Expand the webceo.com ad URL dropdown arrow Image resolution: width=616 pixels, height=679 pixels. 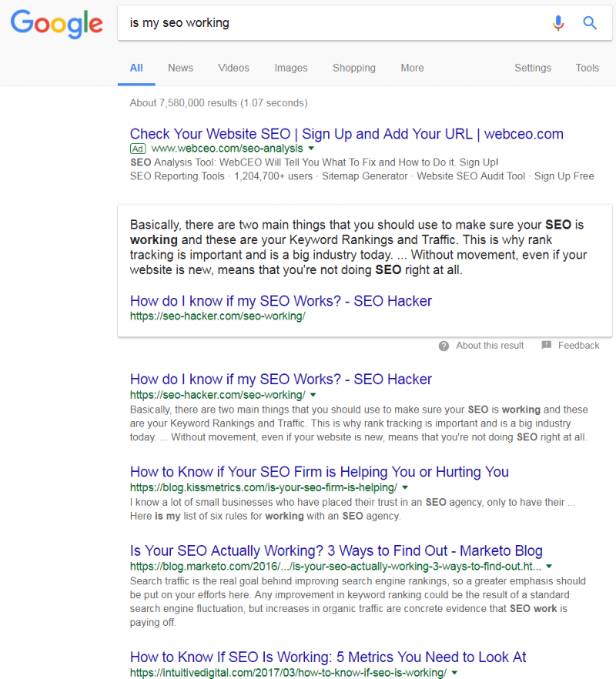tap(311, 148)
